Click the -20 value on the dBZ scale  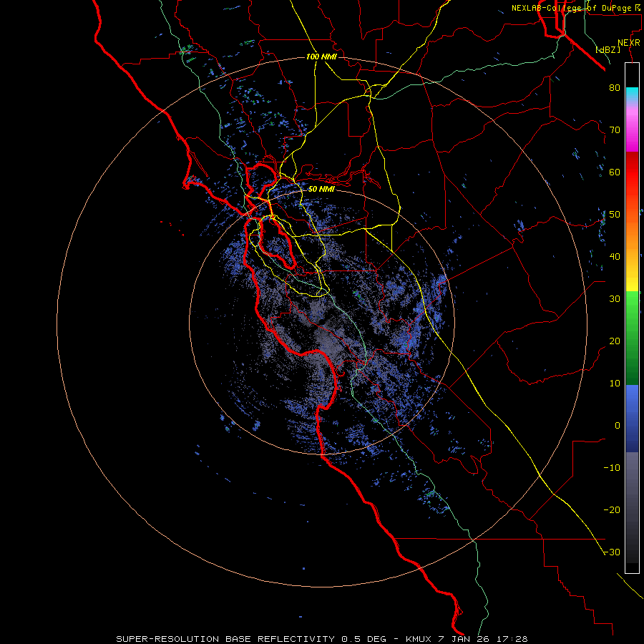coord(612,510)
